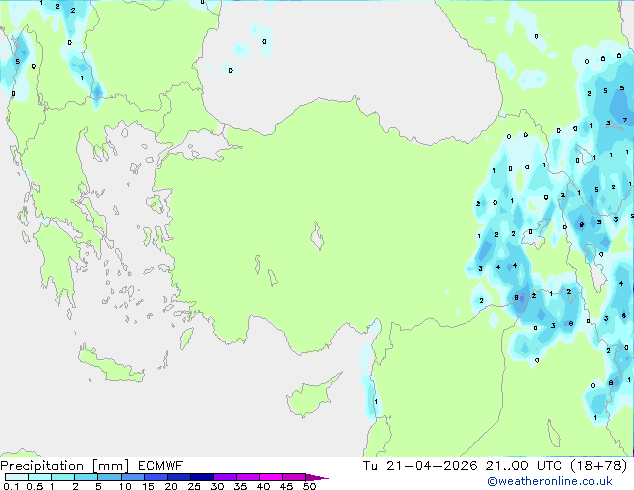Click the "0.1" legend label
Image resolution: width=634 pixels, height=490 pixels.
(11, 486)
